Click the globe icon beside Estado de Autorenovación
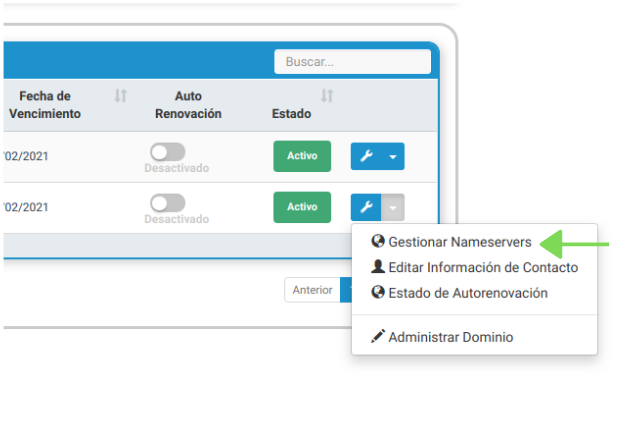 point(377,293)
